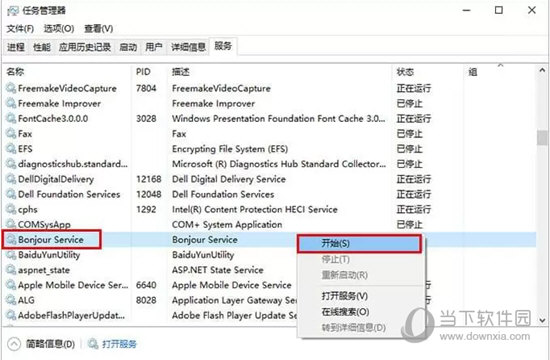Click the FreemakeVideoCapture service icon
550x360 pixels.
point(11,88)
